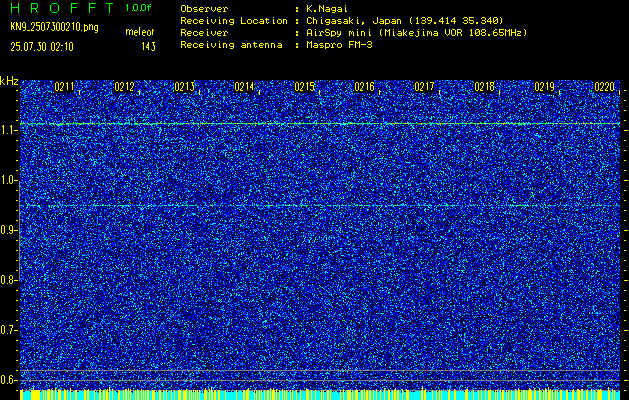This screenshot has height=400, width=629.
Task: Click the Chigasaki, Japan coordinates text
Action: point(405,21)
